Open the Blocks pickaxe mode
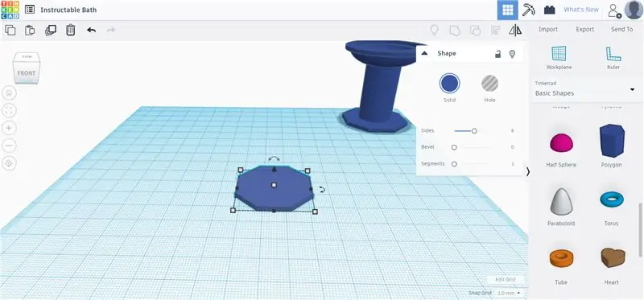 pos(529,10)
